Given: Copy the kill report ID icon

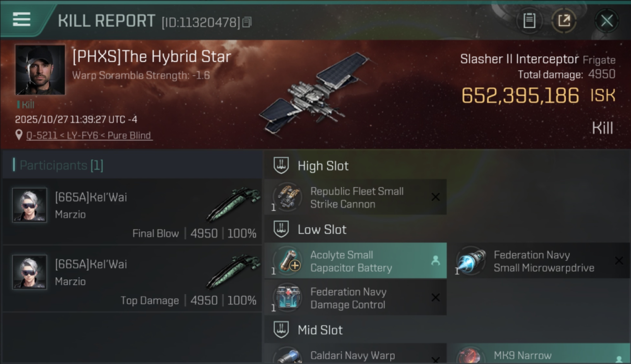Looking at the screenshot, I should tap(247, 22).
